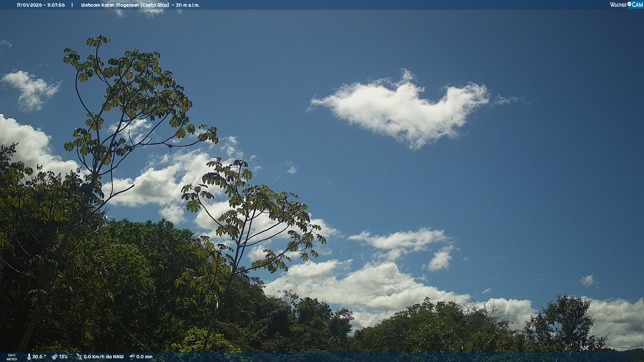Click the 0.0 Km/h da NNW wind reading
Screen dimensions: 644x362
click(x=103, y=357)
